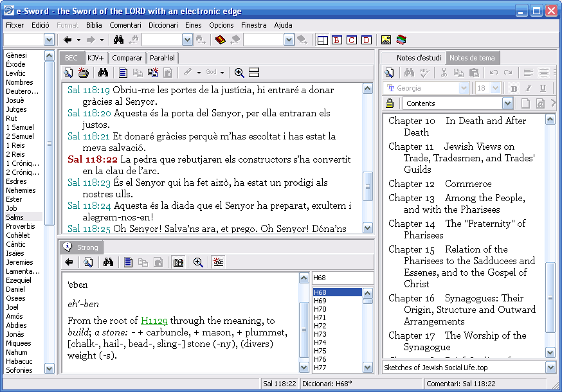Click the stacked books reference library icon
562x392 pixels.
tap(401, 40)
